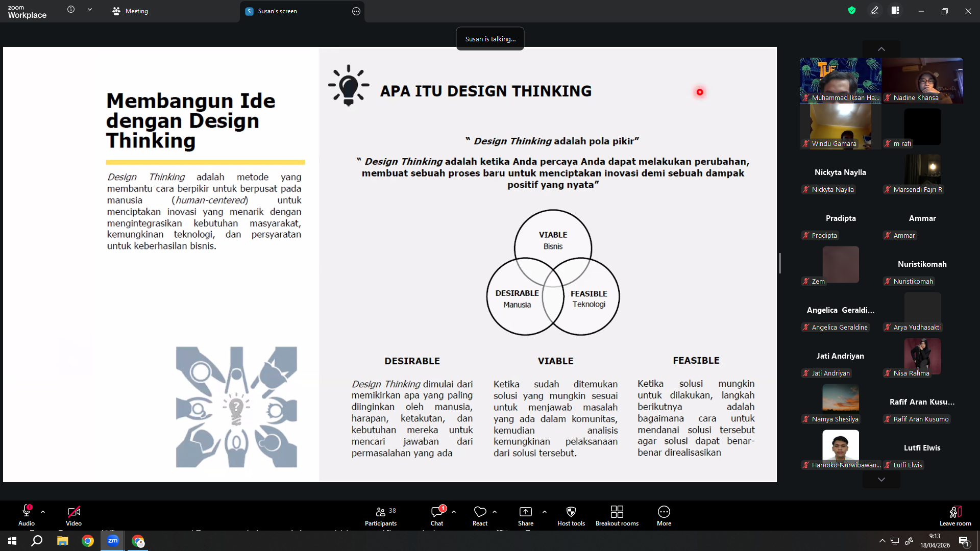Select Arya Yudhasakti's tile
980x551 pixels.
tap(922, 310)
